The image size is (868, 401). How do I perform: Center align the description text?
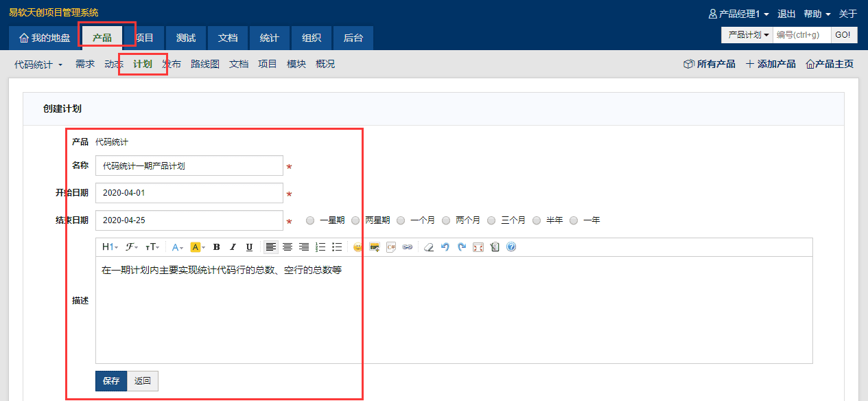coord(288,247)
